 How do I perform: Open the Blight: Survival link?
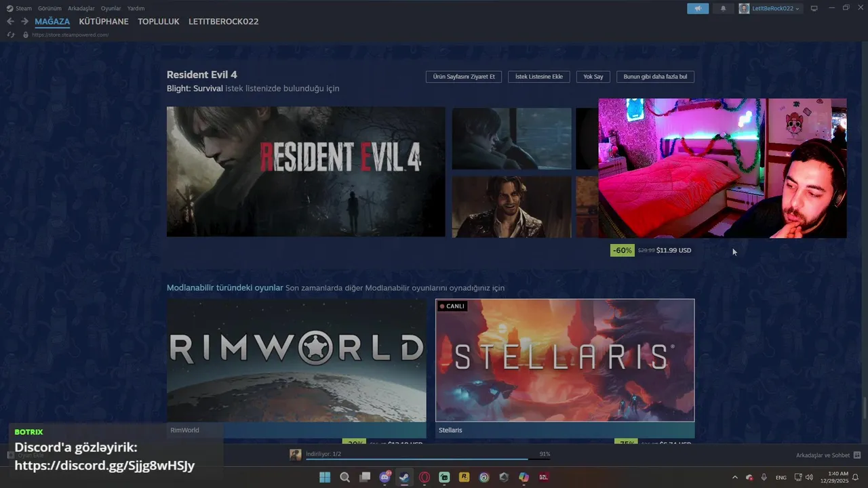click(x=195, y=89)
